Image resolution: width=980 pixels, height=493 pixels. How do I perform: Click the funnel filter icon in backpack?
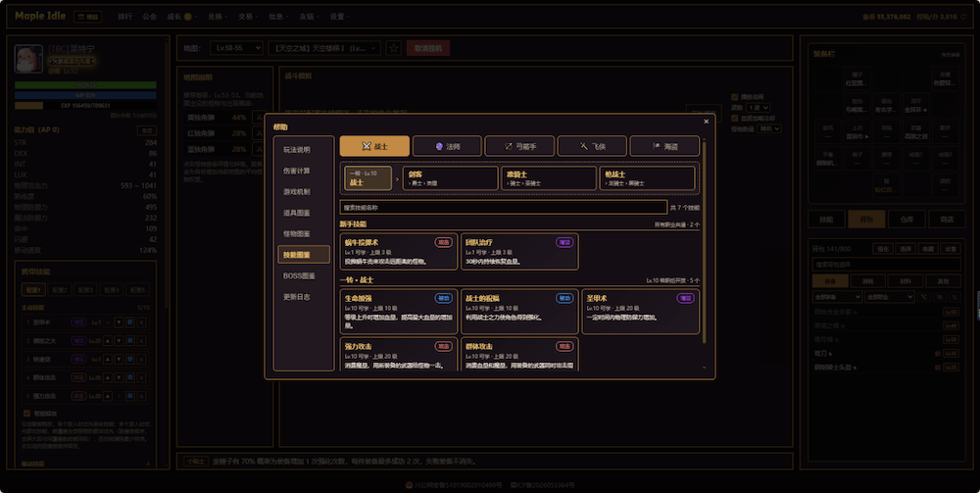coord(925,297)
